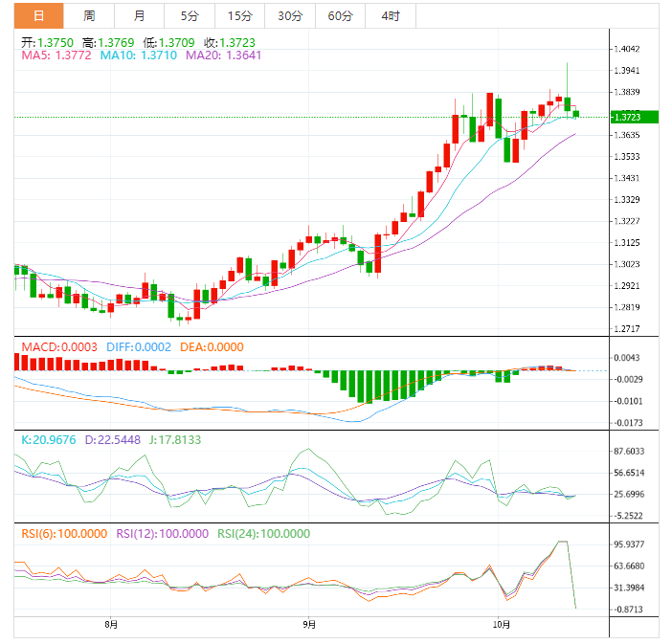Image resolution: width=672 pixels, height=644 pixels.
Task: Click the RSI(12):100.0000 label
Action: coord(163,533)
